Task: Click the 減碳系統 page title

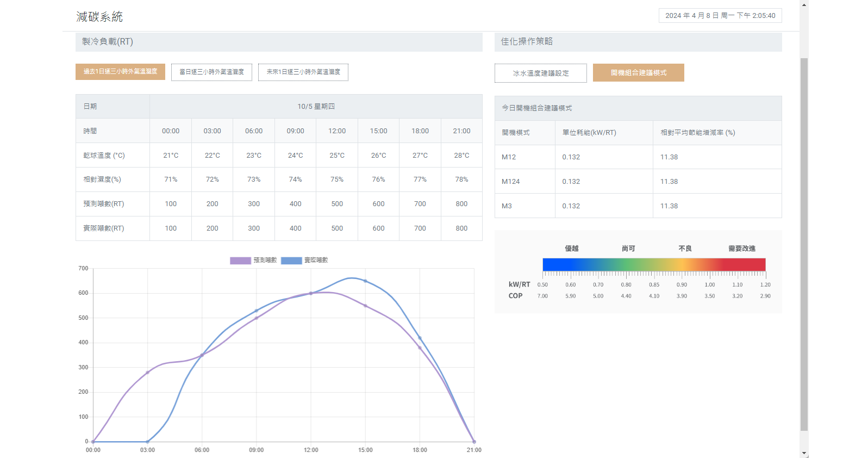Action: [x=99, y=17]
